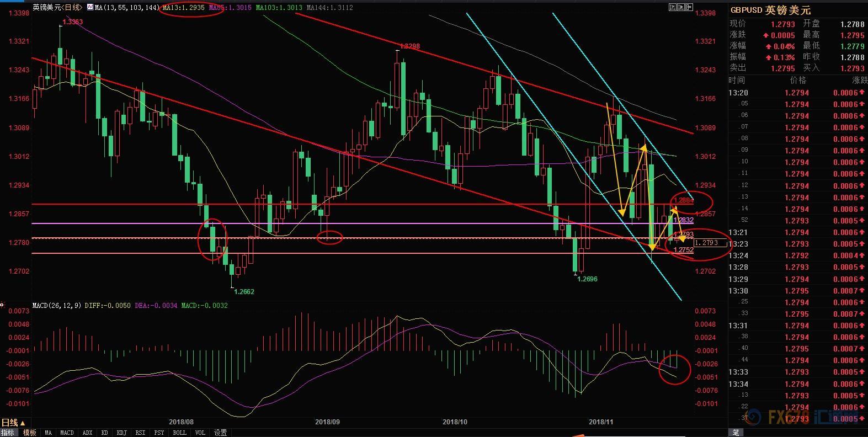868x437 pixels.
Task: Click the 1.3363 high price label
Action: coord(73,22)
